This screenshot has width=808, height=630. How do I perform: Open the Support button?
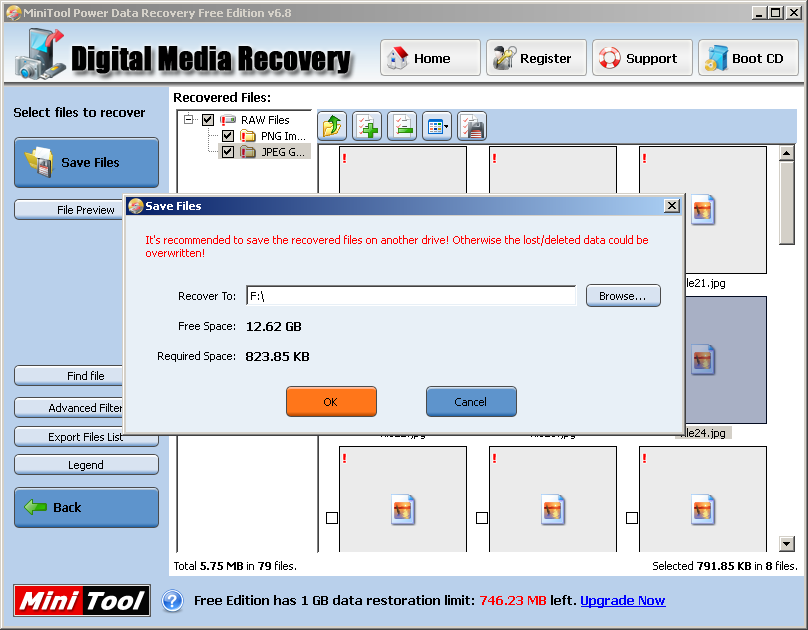pyautogui.click(x=642, y=58)
